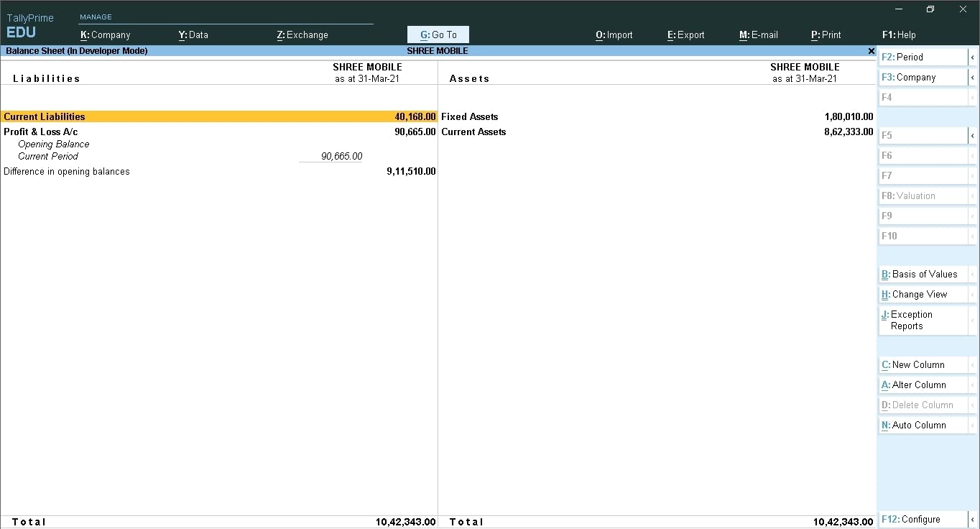Click the disabled F4 button
Viewport: 980px width, 529px height.
(x=923, y=97)
